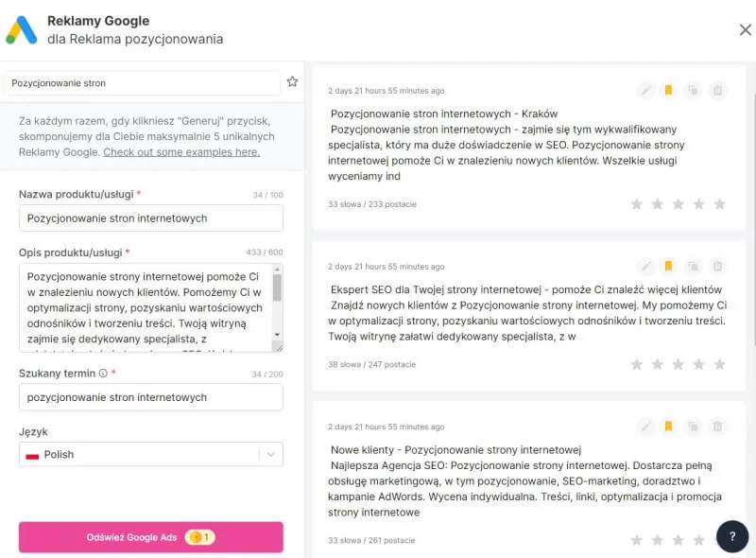Copy the Nowe klienty ad text
Viewport: 756px width, 558px height.
tap(694, 427)
